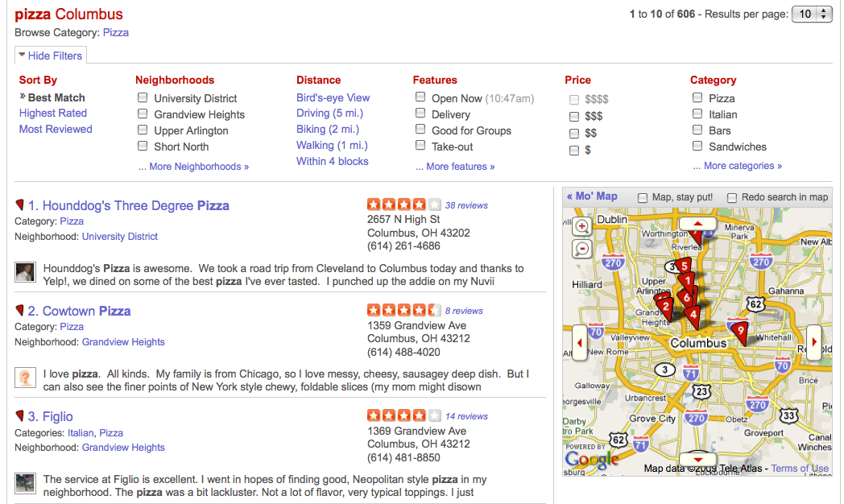Check Pizza category filter
Image resolution: width=844 pixels, height=504 pixels.
[697, 98]
